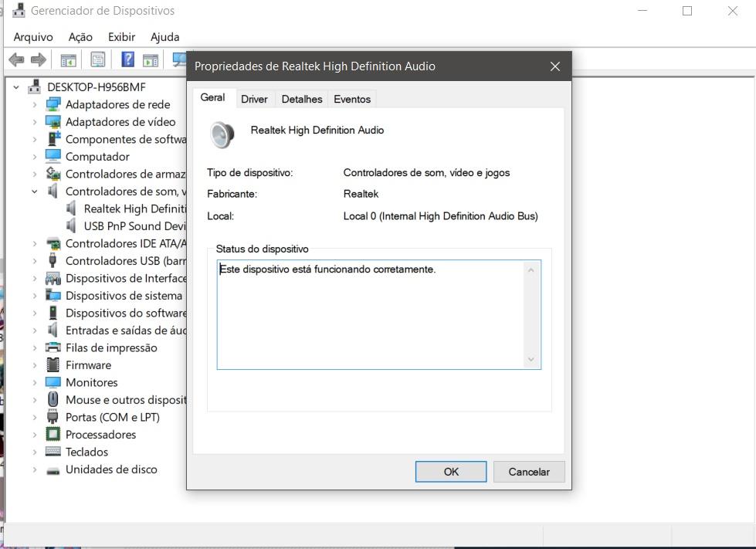Click the Dispositivos de Interface icon

[x=53, y=278]
